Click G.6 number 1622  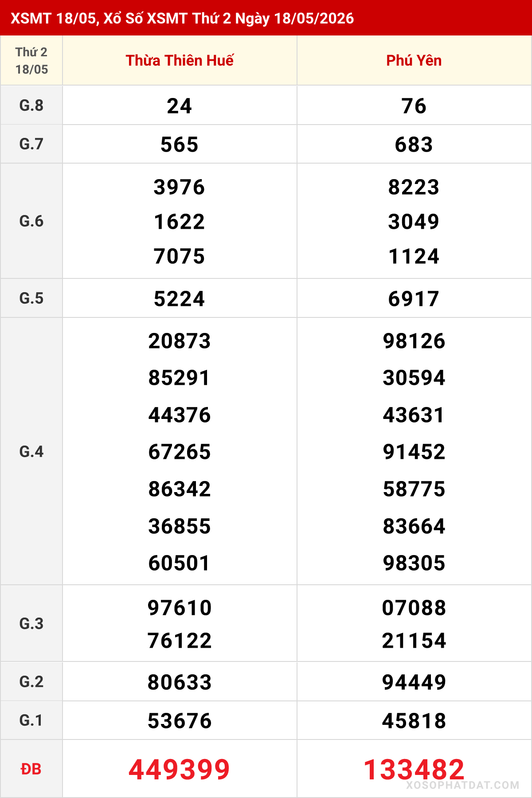pos(180,222)
